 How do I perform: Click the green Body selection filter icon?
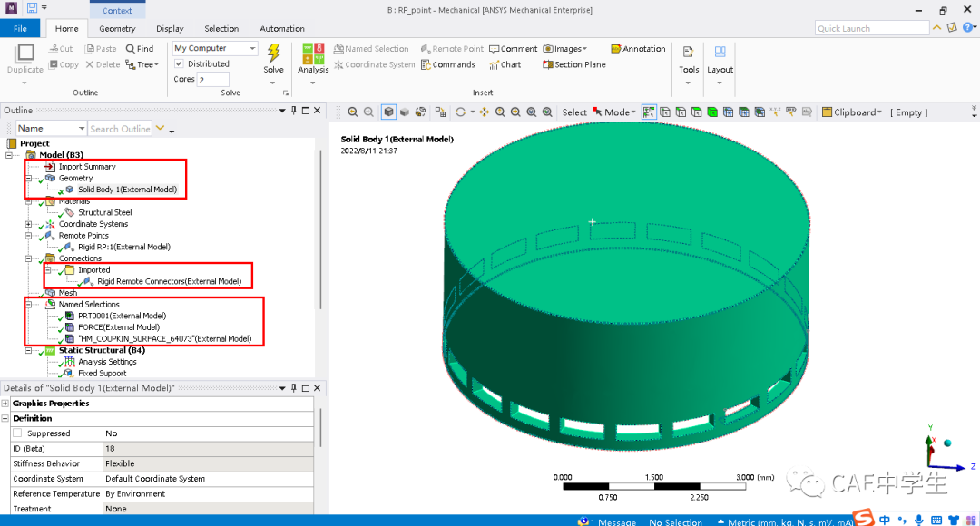pyautogui.click(x=712, y=112)
